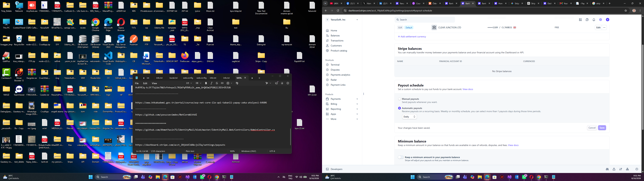Click the 100% zoom level in Notepad status bar
644x181 pixels.
click(232, 151)
